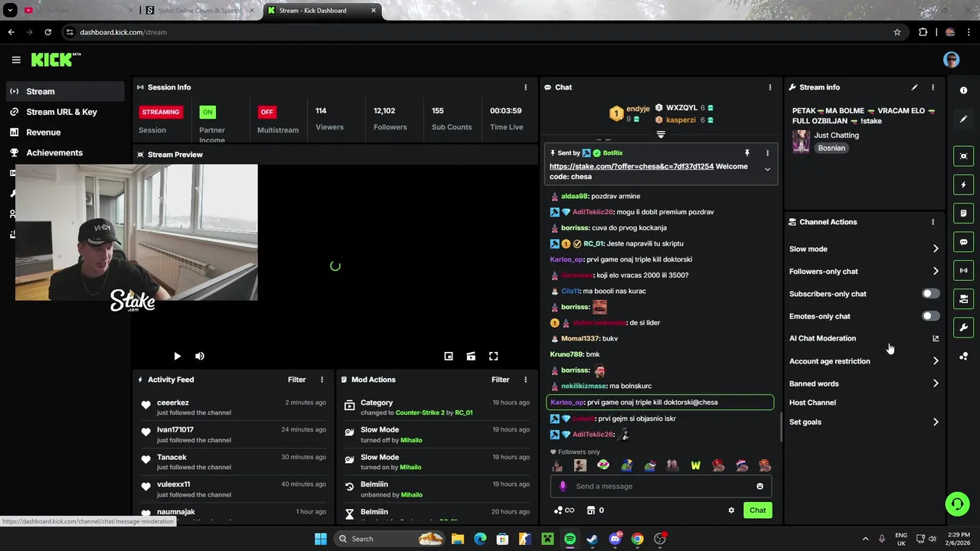This screenshot has height=551, width=980.
Task: Open the stake.com offer link
Action: (x=631, y=166)
